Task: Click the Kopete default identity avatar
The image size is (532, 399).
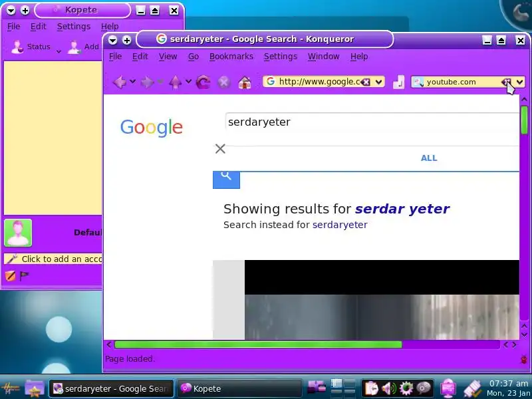Action: 18,233
